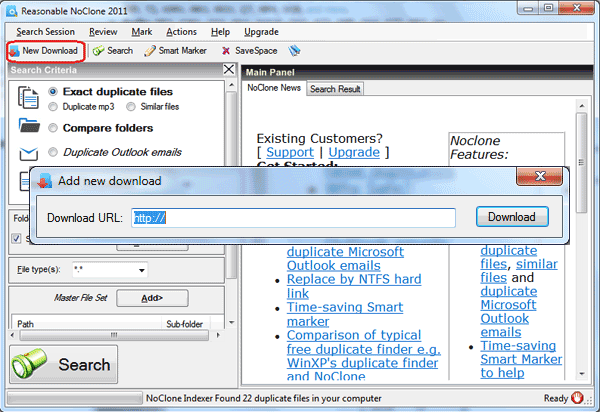
Task: Click the Compare folders folder icon
Action: pyautogui.click(x=29, y=126)
